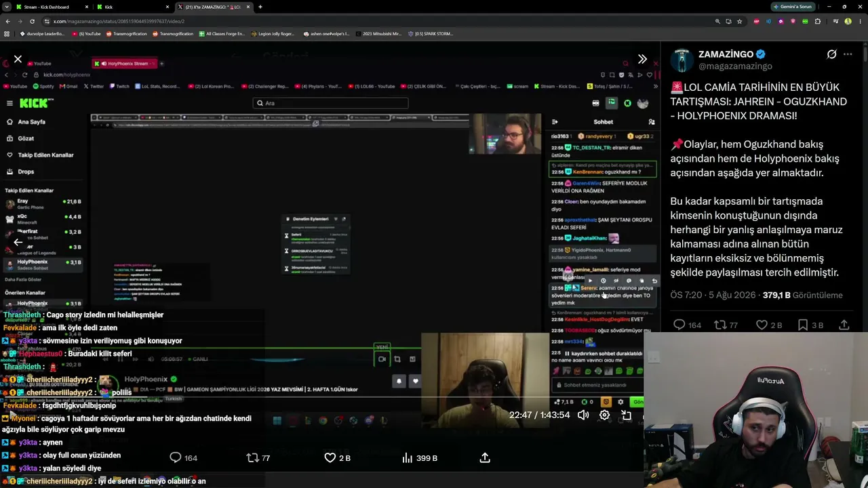This screenshot has width=868, height=488.
Task: Close the X video viewer
Action: pyautogui.click(x=18, y=60)
